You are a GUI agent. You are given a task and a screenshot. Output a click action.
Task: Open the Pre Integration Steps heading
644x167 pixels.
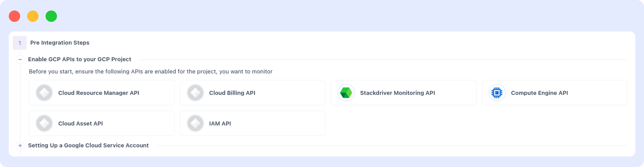(x=60, y=43)
